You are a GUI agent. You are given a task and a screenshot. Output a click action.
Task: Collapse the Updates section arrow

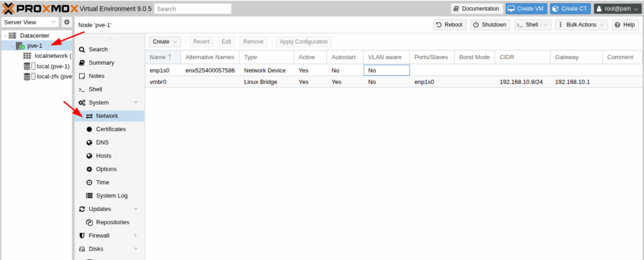pyautogui.click(x=136, y=209)
